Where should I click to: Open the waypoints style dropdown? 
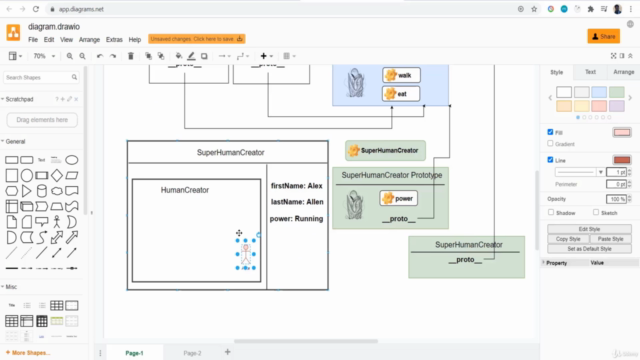[243, 56]
